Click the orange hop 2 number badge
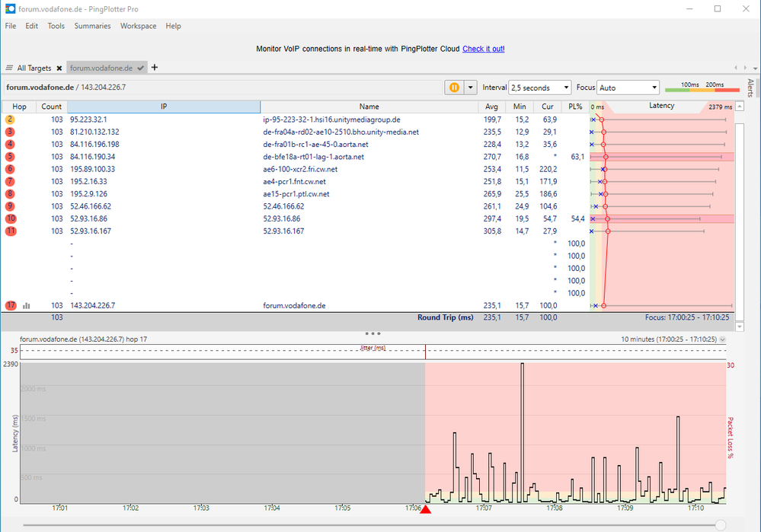This screenshot has width=761, height=532. pos(10,119)
